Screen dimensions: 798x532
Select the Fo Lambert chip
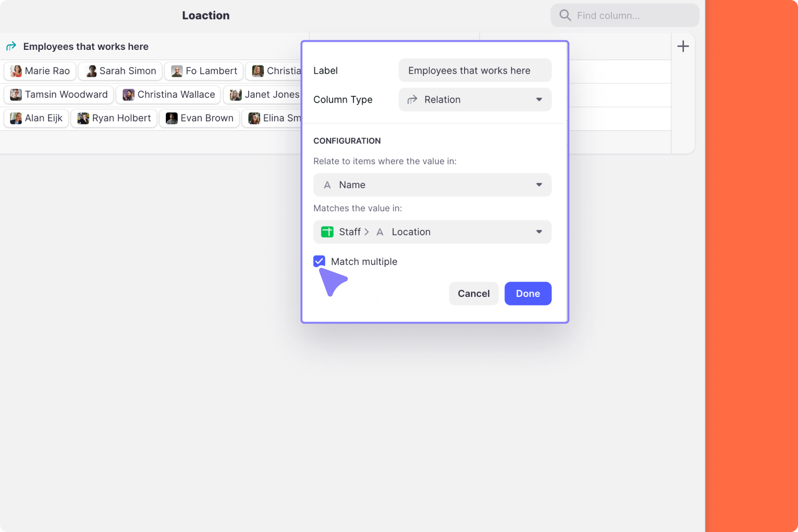[x=204, y=71]
